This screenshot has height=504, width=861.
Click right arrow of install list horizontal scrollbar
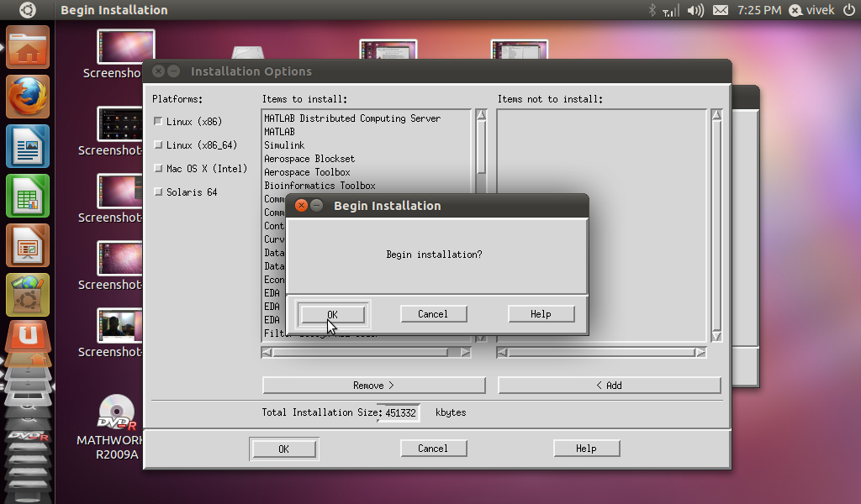[466, 353]
